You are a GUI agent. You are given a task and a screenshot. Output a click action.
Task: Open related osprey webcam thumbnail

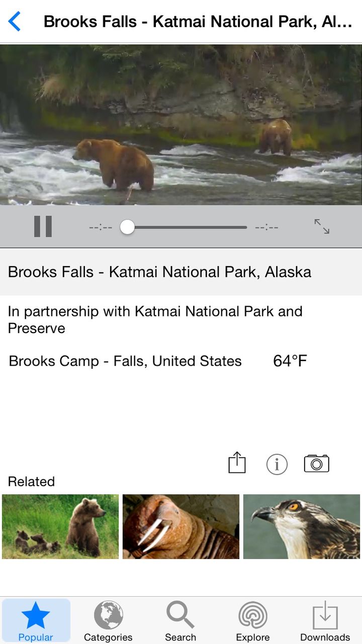[x=302, y=526]
